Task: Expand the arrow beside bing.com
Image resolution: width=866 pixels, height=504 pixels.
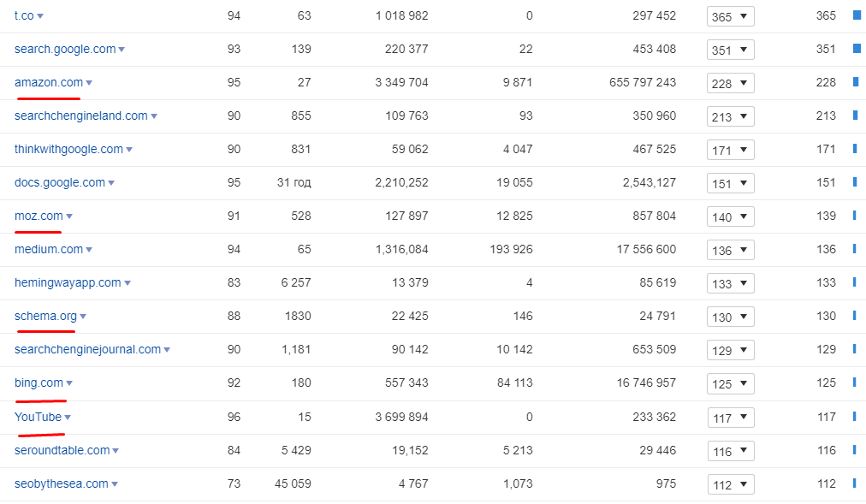Action: pyautogui.click(x=69, y=383)
